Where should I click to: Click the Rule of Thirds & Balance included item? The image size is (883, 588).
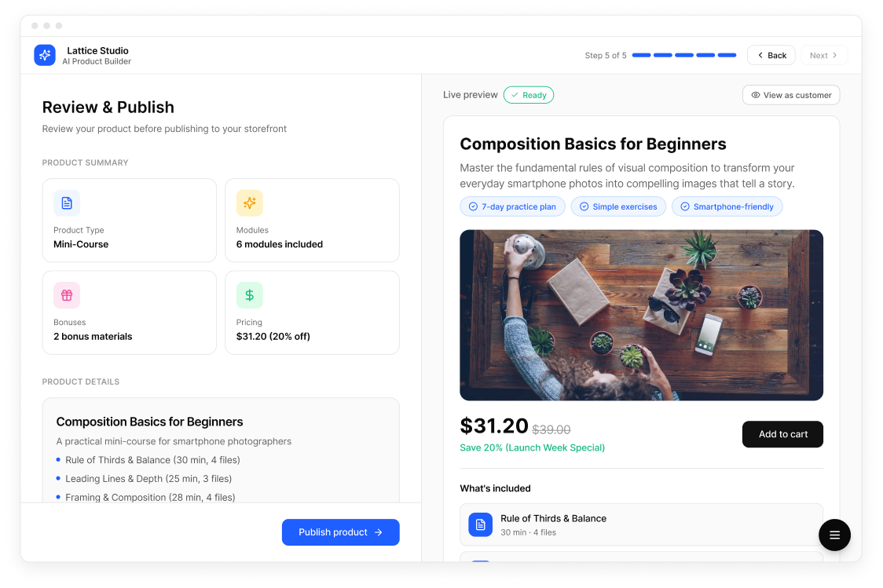641,524
